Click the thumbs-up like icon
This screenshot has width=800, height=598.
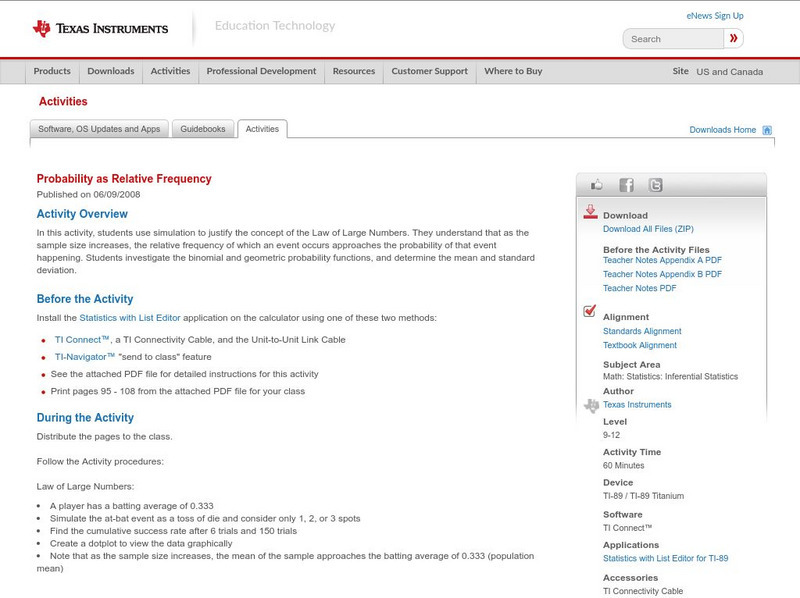(596, 185)
